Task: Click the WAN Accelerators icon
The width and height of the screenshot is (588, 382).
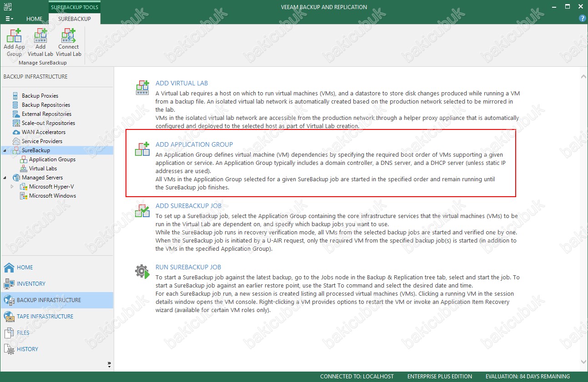Action: point(16,132)
